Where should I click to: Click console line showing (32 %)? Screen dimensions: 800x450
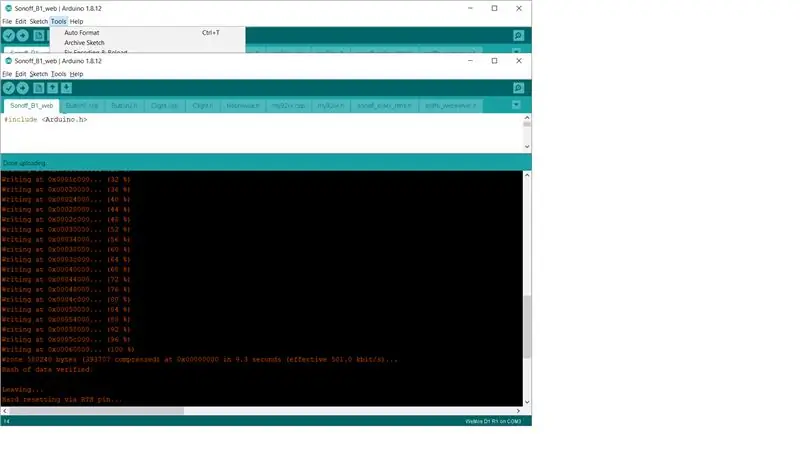tap(66, 180)
